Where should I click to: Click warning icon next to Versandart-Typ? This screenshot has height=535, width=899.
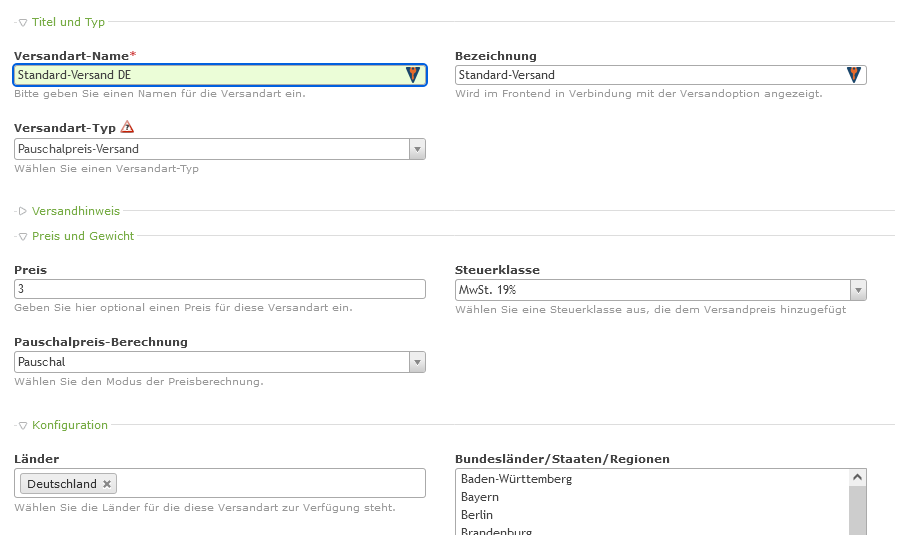(x=127, y=127)
